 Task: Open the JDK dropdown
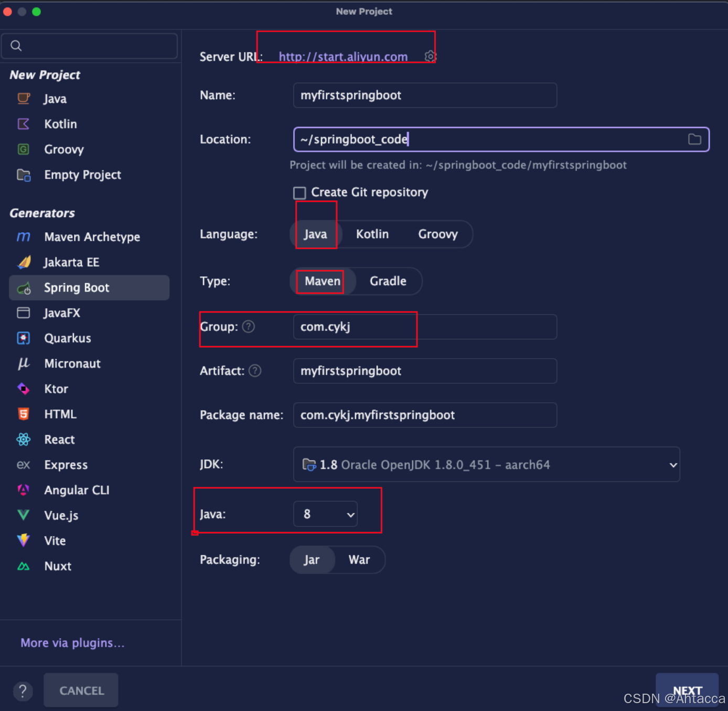[487, 465]
